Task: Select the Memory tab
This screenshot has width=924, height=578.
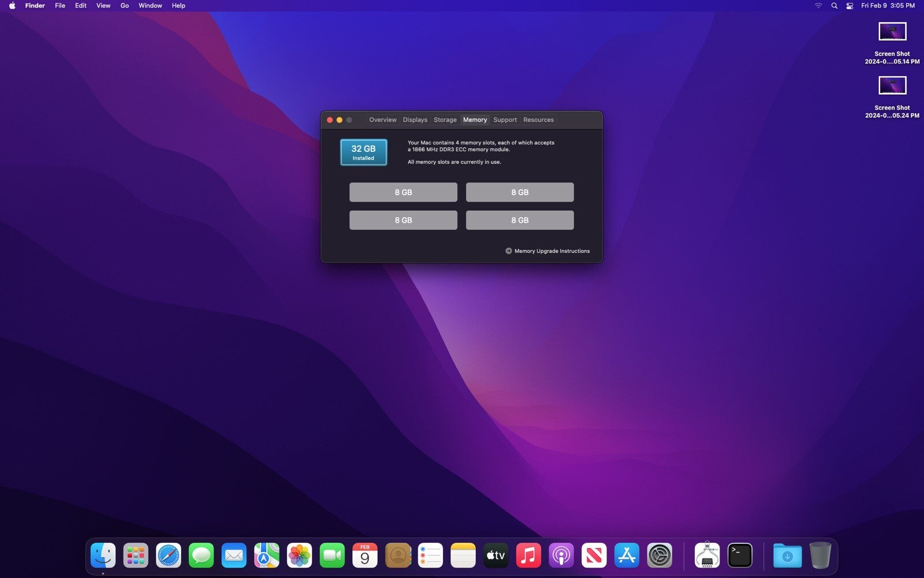Action: point(475,120)
